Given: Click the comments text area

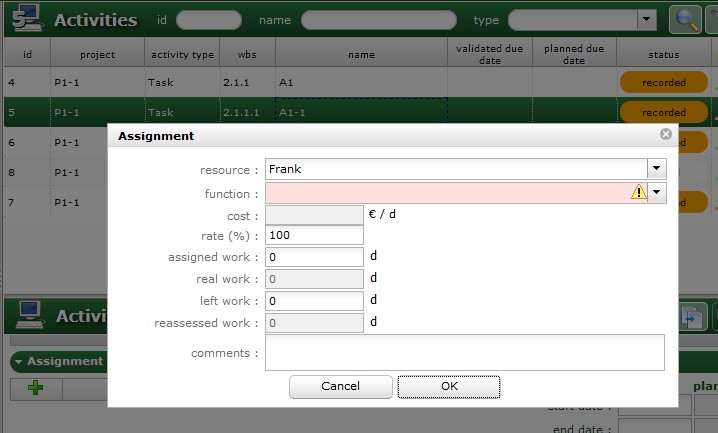Looking at the screenshot, I should pyautogui.click(x=464, y=352).
